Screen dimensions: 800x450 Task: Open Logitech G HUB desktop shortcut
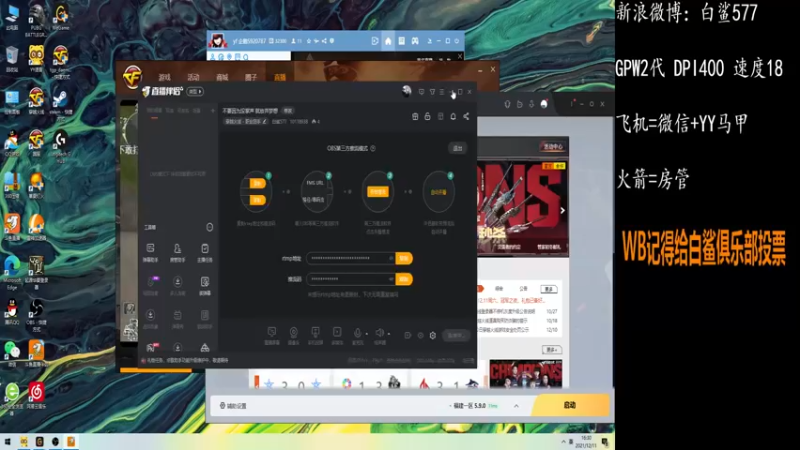click(60, 146)
